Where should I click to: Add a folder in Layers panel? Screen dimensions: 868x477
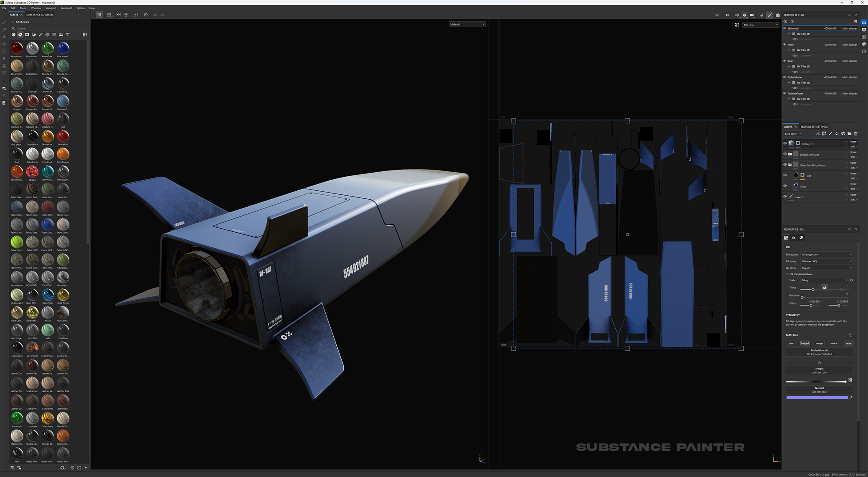pyautogui.click(x=849, y=133)
